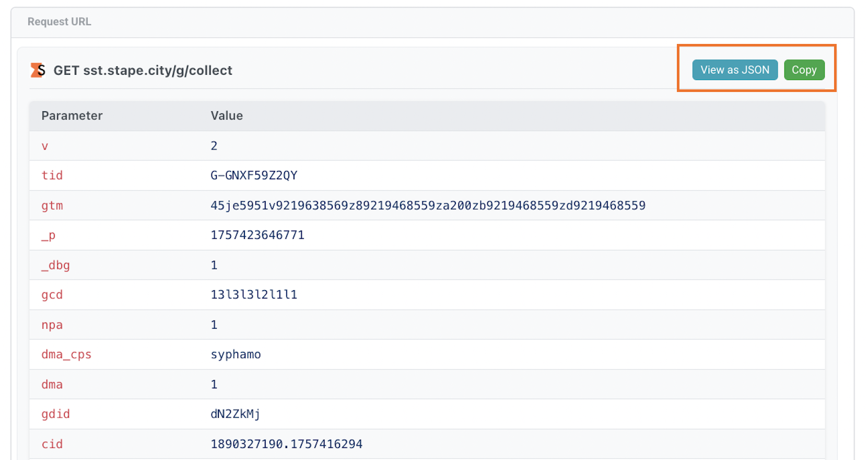868x460 pixels.
Task: Select the gtm parameter name
Action: click(52, 205)
